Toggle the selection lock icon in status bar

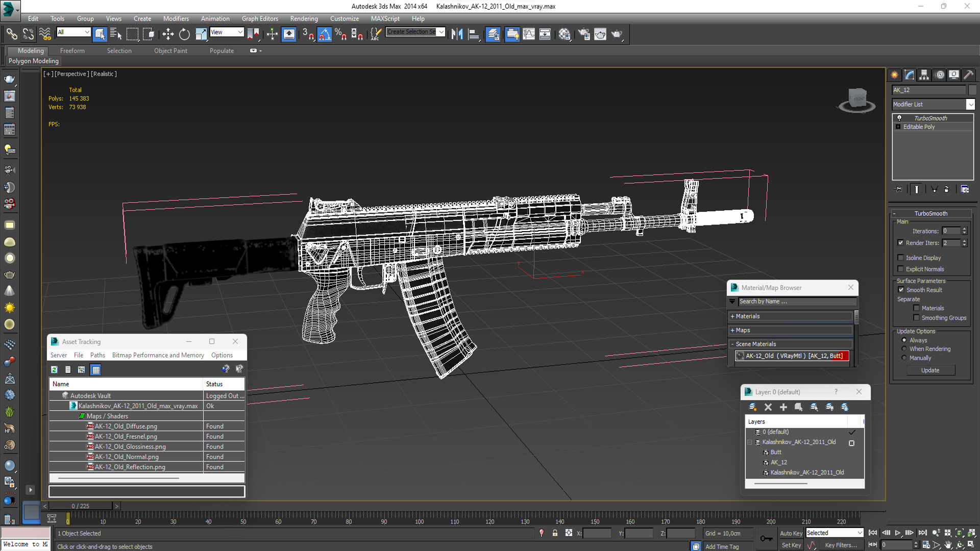click(x=555, y=533)
